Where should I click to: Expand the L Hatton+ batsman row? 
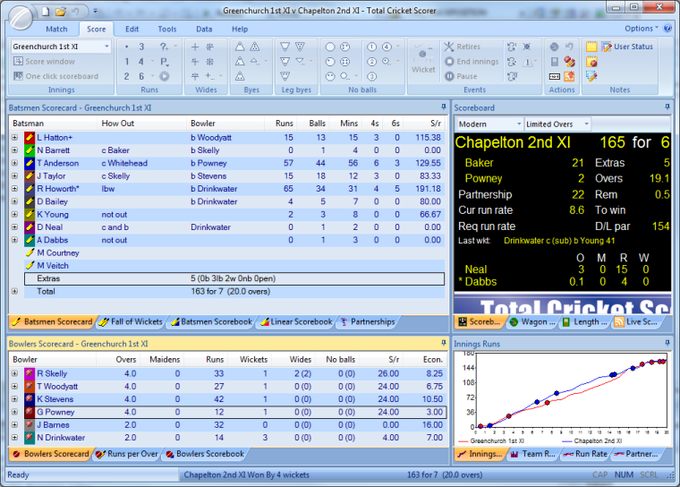pos(15,137)
